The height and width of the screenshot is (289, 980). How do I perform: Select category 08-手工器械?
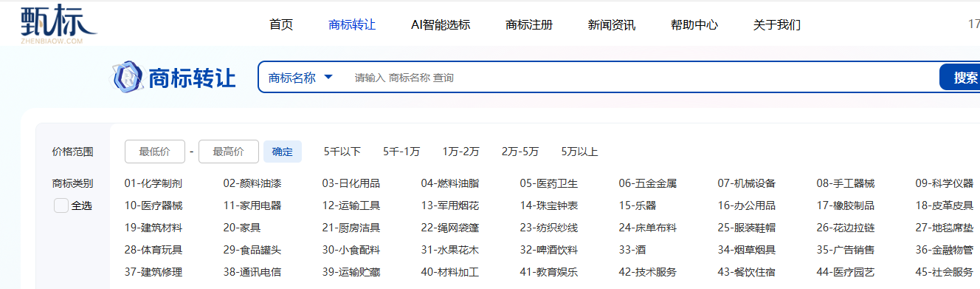click(x=846, y=183)
